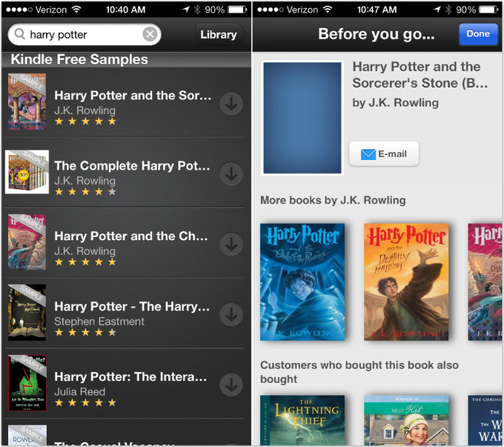Open Sorcerer's Stone cover thumbnail in list
Viewport: 504px width, 447px height.
[27, 102]
